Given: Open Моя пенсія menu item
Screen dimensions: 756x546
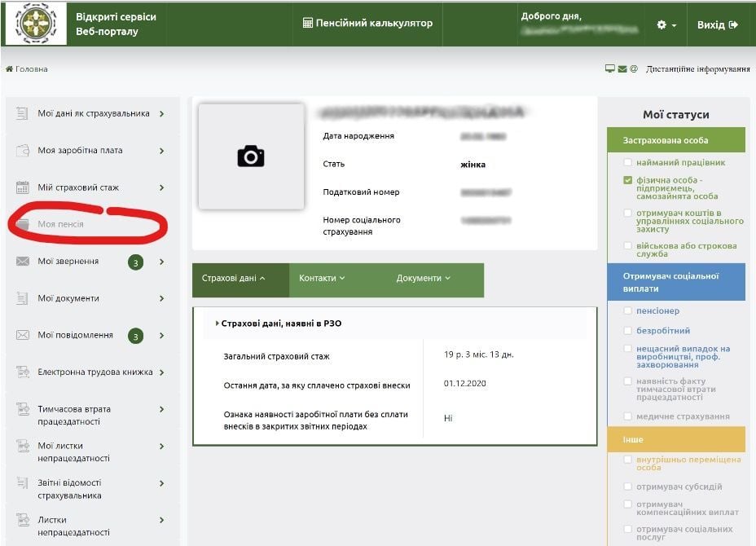Looking at the screenshot, I should coord(60,224).
